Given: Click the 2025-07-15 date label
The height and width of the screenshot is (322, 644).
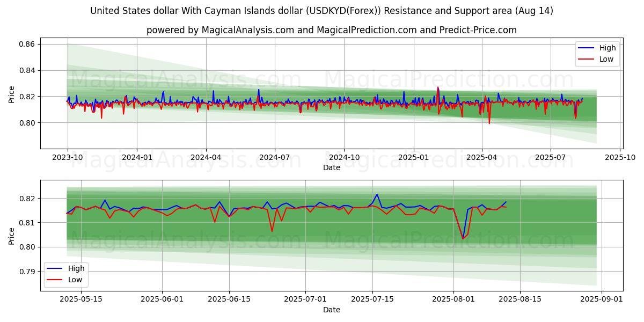Looking at the screenshot, I should [x=372, y=300].
